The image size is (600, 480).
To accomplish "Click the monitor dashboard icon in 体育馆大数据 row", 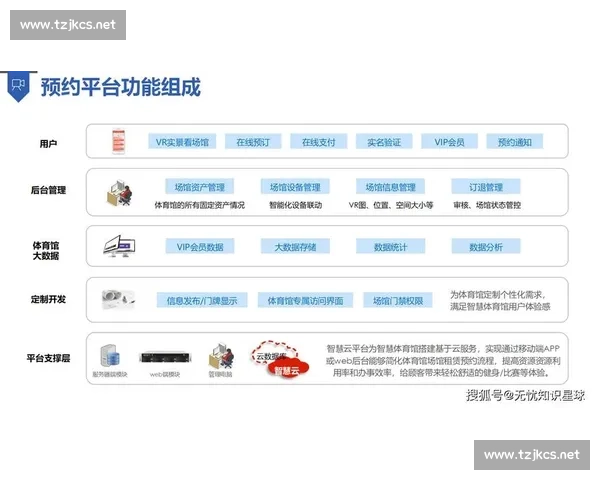I will point(119,247).
